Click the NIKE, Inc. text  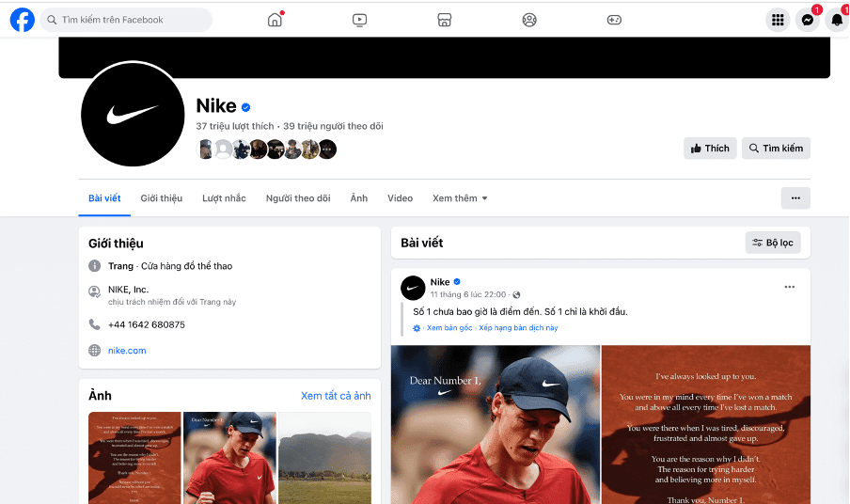(129, 290)
